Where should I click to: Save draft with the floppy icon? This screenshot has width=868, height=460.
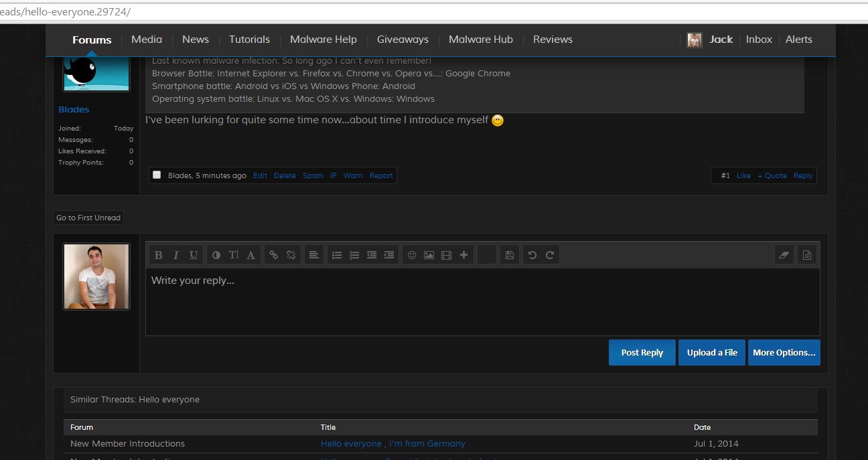[x=510, y=255]
